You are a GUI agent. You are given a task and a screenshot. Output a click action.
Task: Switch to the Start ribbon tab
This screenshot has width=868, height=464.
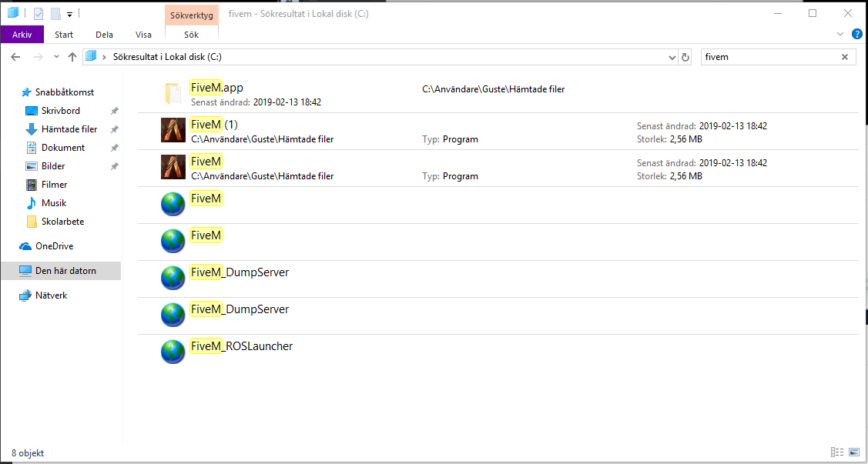pyautogui.click(x=64, y=35)
